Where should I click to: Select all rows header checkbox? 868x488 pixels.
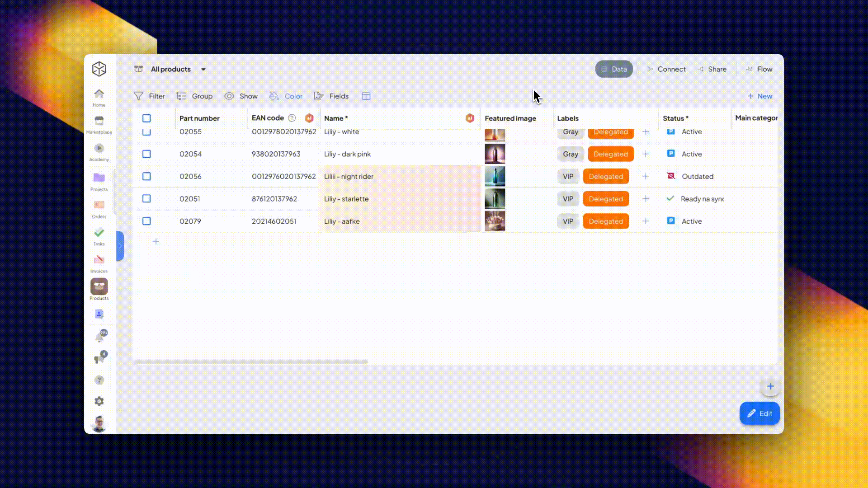click(x=146, y=118)
